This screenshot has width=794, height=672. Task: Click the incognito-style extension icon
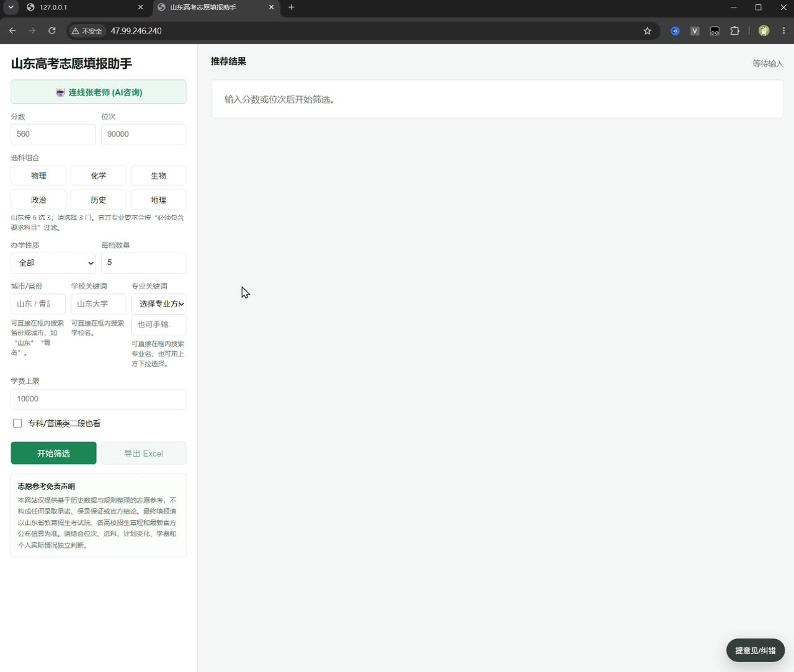click(x=715, y=31)
